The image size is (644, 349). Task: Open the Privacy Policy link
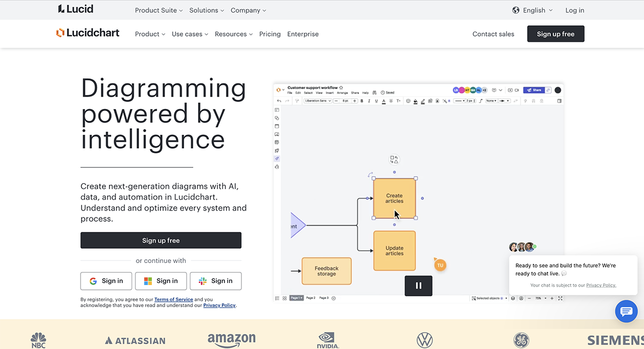coord(219,305)
